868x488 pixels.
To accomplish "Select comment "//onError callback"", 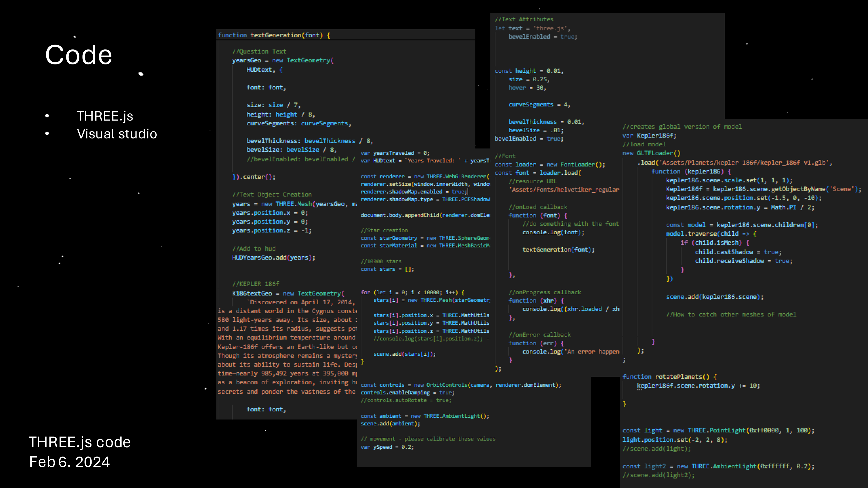I will 540,335.
